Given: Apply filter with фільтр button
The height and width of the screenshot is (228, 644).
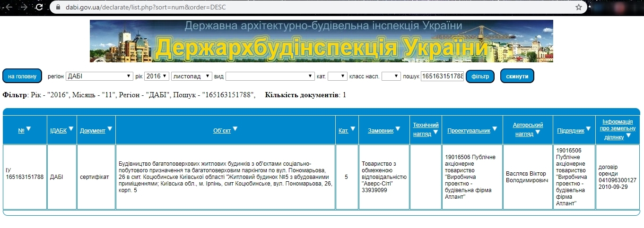Looking at the screenshot, I should [x=480, y=76].
